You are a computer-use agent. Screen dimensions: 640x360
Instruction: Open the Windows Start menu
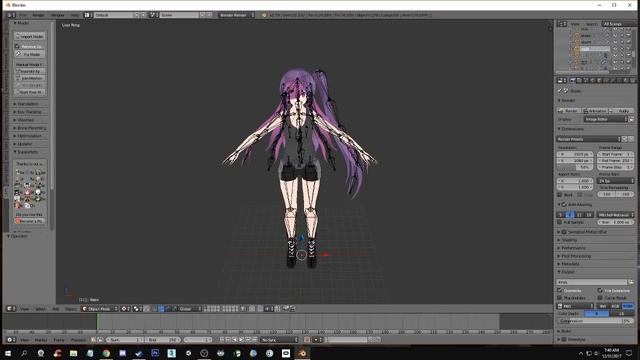[7, 353]
